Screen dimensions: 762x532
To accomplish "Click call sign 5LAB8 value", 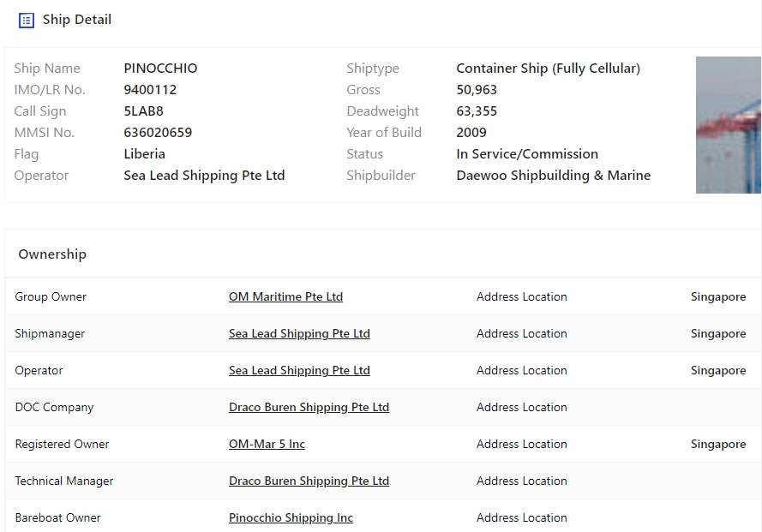I will pyautogui.click(x=143, y=111).
